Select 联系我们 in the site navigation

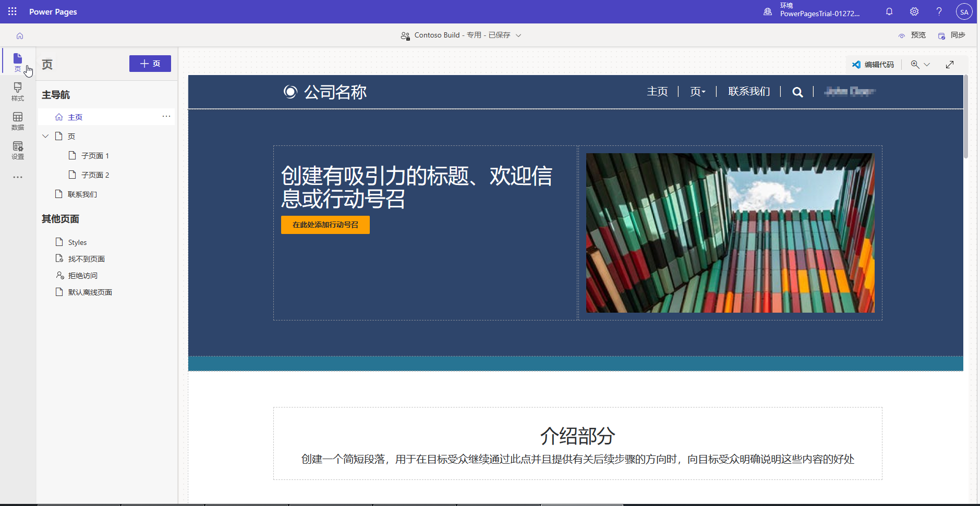[x=748, y=92]
